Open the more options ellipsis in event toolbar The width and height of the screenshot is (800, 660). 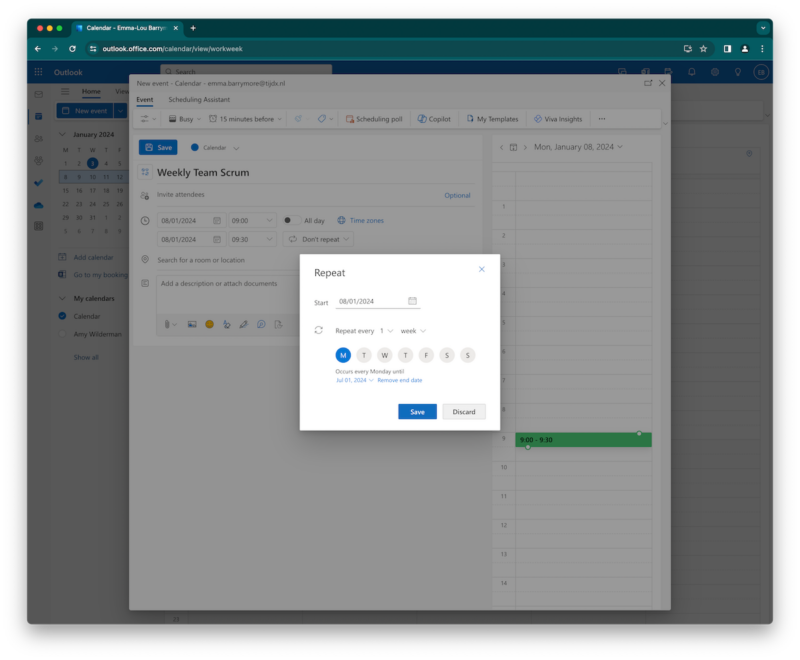[602, 119]
